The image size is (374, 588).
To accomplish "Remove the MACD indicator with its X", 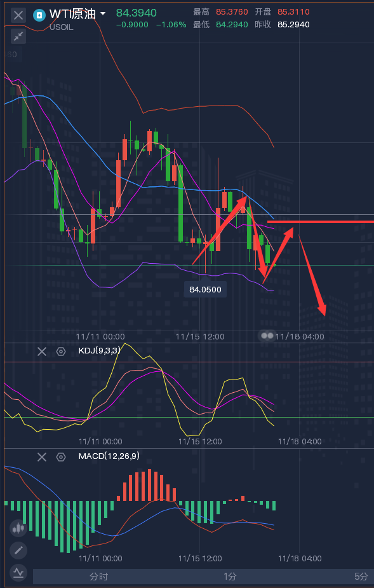I will [42, 457].
